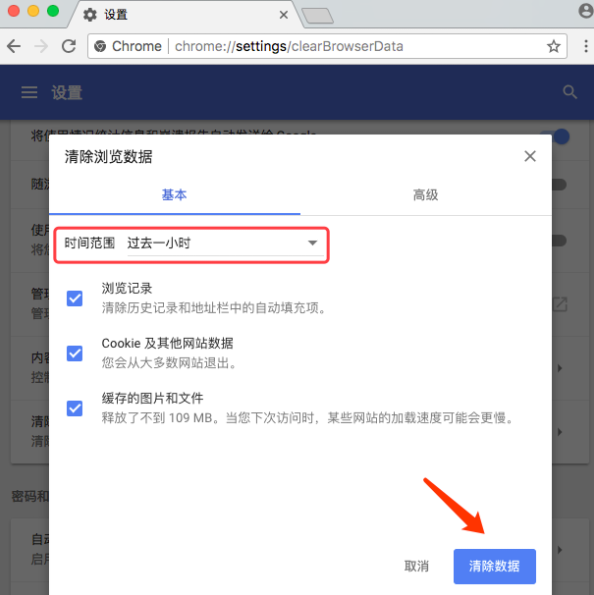594x595 pixels.
Task: Click the 浏览记录 label text
Action: pyautogui.click(x=127, y=288)
